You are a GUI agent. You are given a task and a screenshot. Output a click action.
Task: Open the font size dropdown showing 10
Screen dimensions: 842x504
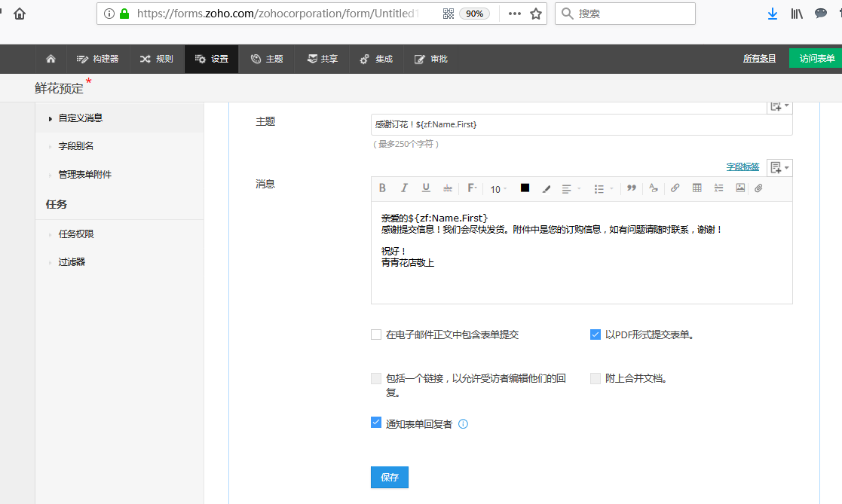coord(498,189)
